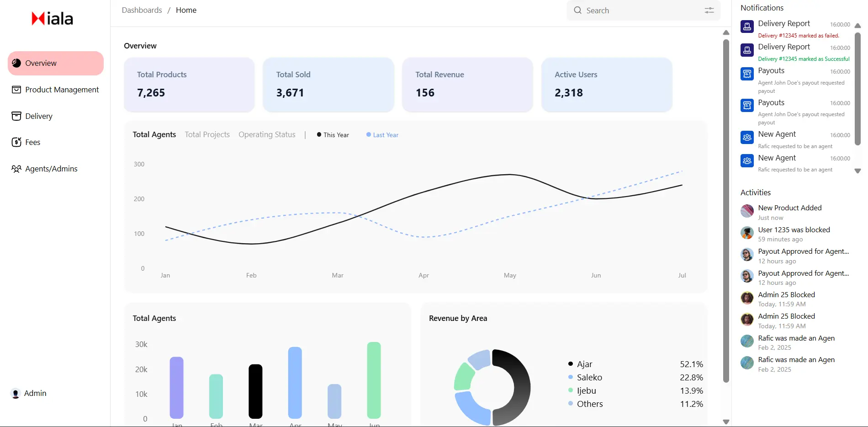This screenshot has width=868, height=427.
Task: Select the Agents/Admins people icon
Action: (x=16, y=168)
